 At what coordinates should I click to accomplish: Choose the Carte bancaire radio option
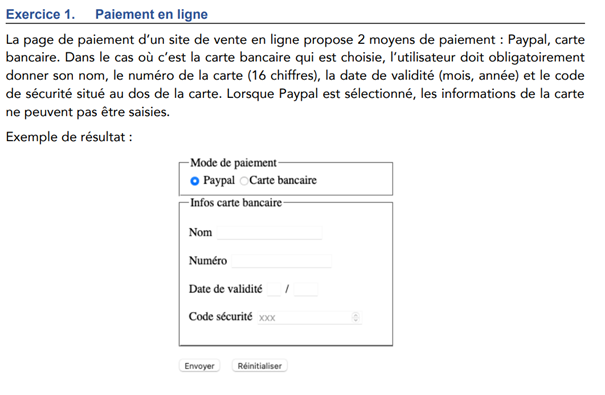[x=244, y=181]
